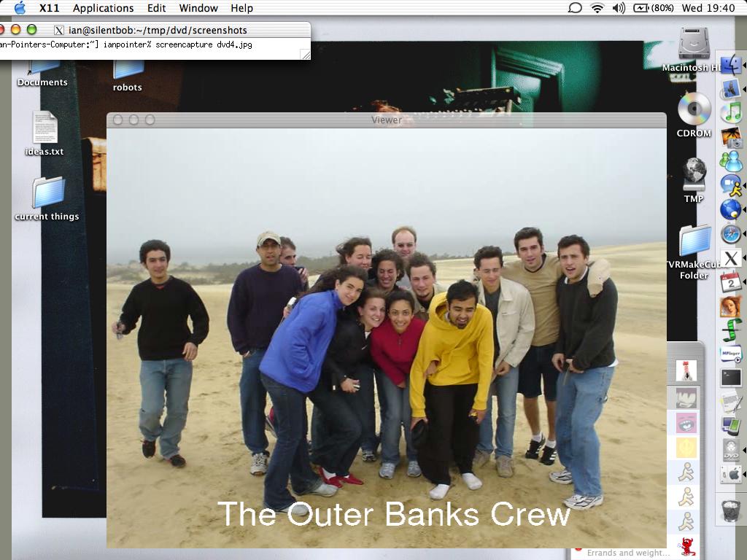Click the xterm window resize handle

coord(306,55)
